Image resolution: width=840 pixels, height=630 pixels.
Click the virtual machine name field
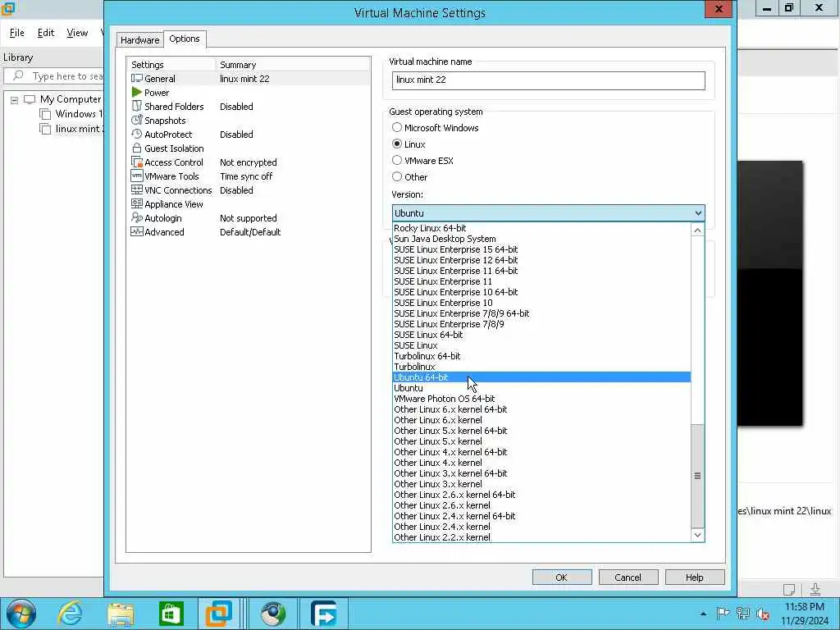[x=548, y=80]
